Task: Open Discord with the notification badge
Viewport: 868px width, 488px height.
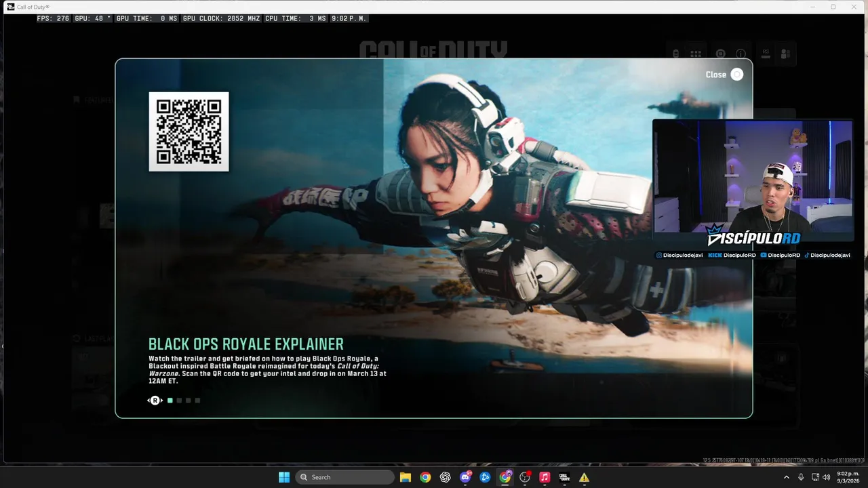Action: click(465, 477)
